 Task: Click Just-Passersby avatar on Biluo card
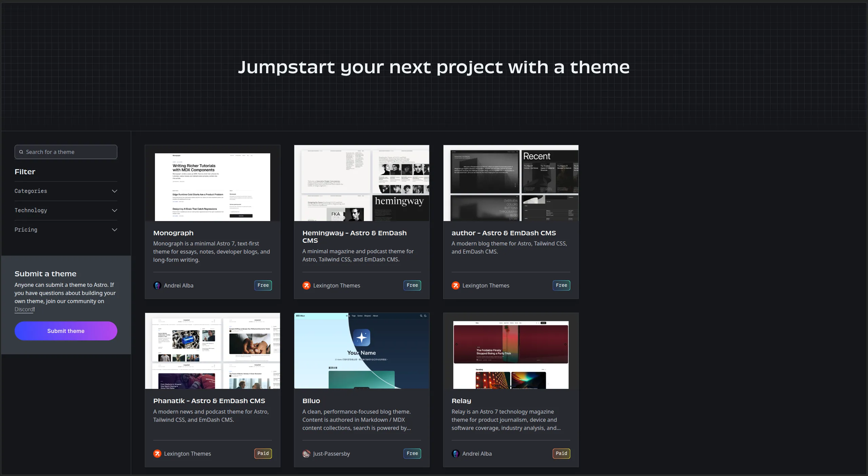pos(307,454)
